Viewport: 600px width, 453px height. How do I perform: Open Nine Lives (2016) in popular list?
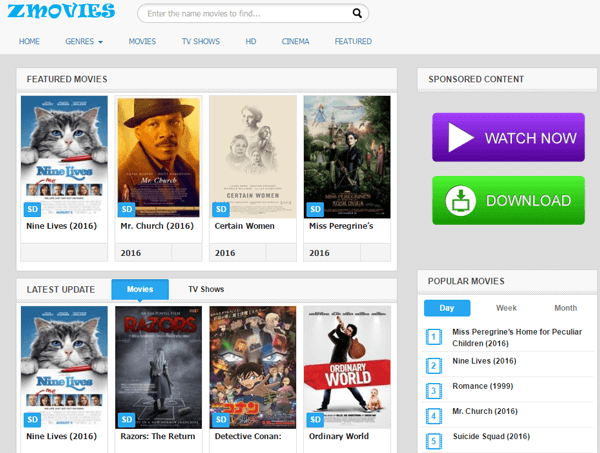coord(484,361)
